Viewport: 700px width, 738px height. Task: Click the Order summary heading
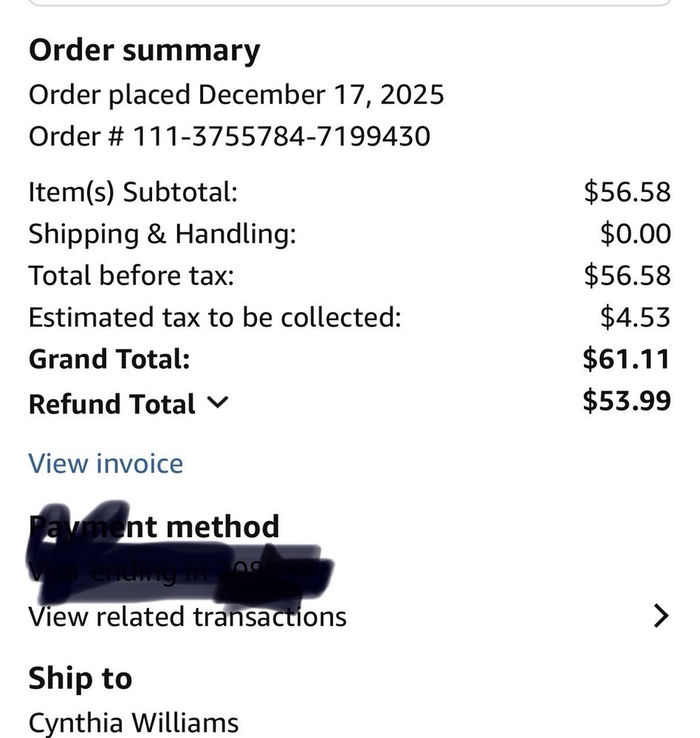pyautogui.click(x=144, y=51)
